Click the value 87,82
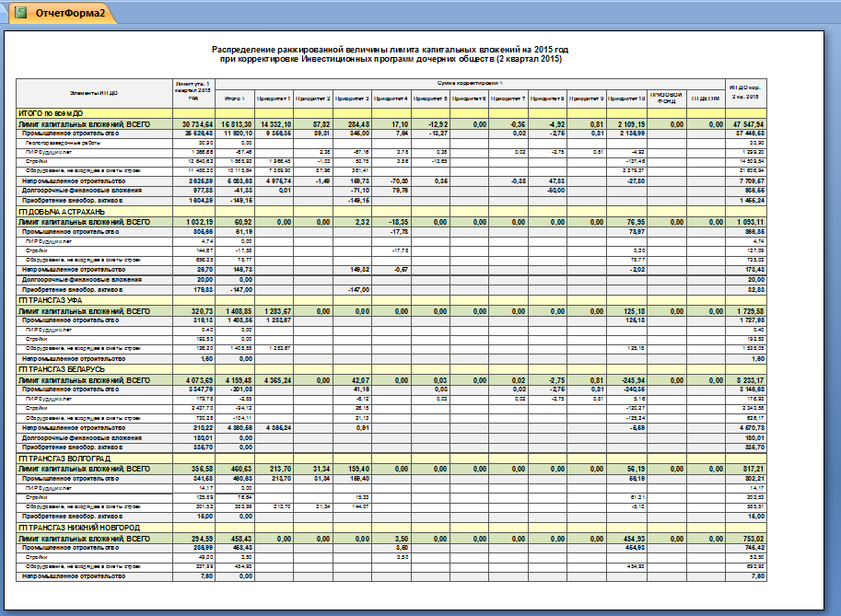Image resolution: width=841 pixels, height=616 pixels. tap(321, 124)
